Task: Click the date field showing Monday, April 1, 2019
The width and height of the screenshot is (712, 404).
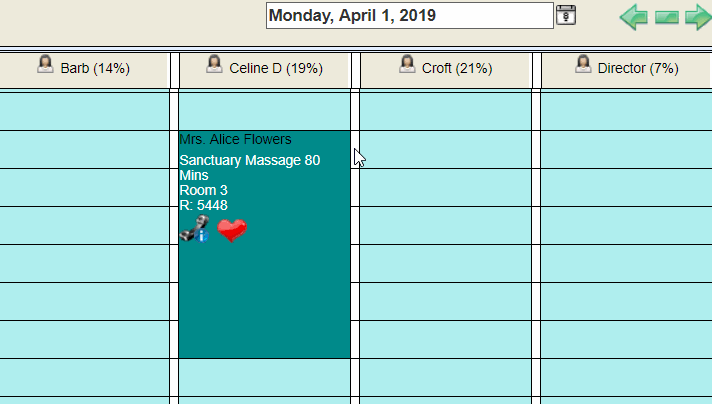Action: coord(410,15)
